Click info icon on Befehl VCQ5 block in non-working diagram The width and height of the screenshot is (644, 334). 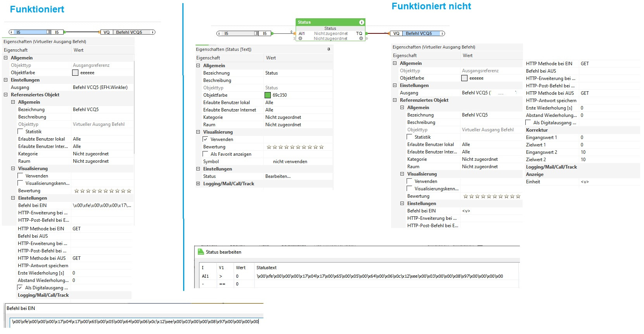(x=442, y=33)
